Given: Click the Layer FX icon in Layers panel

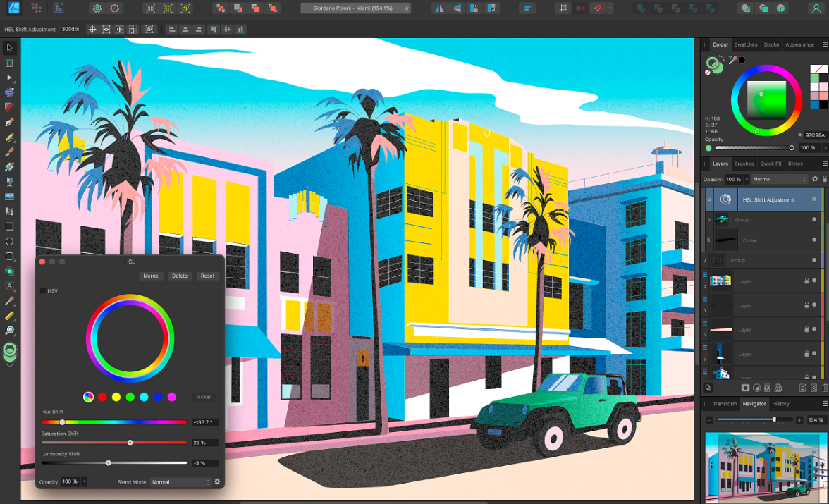Looking at the screenshot, I should pyautogui.click(x=768, y=388).
